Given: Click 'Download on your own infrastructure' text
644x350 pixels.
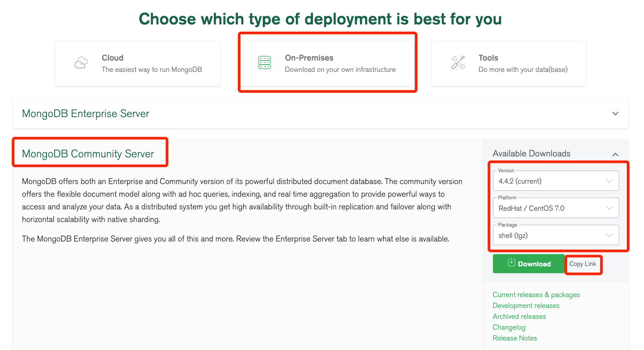Looking at the screenshot, I should [340, 70].
